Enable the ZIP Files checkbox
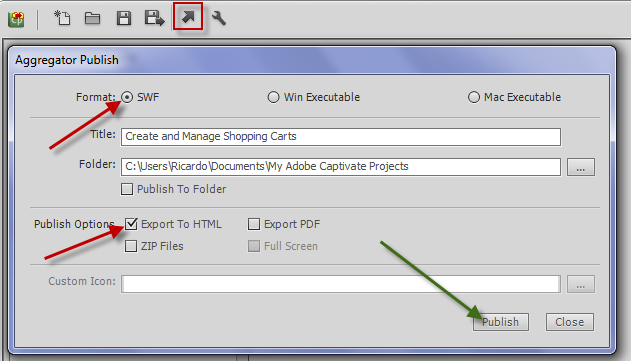 click(x=131, y=246)
